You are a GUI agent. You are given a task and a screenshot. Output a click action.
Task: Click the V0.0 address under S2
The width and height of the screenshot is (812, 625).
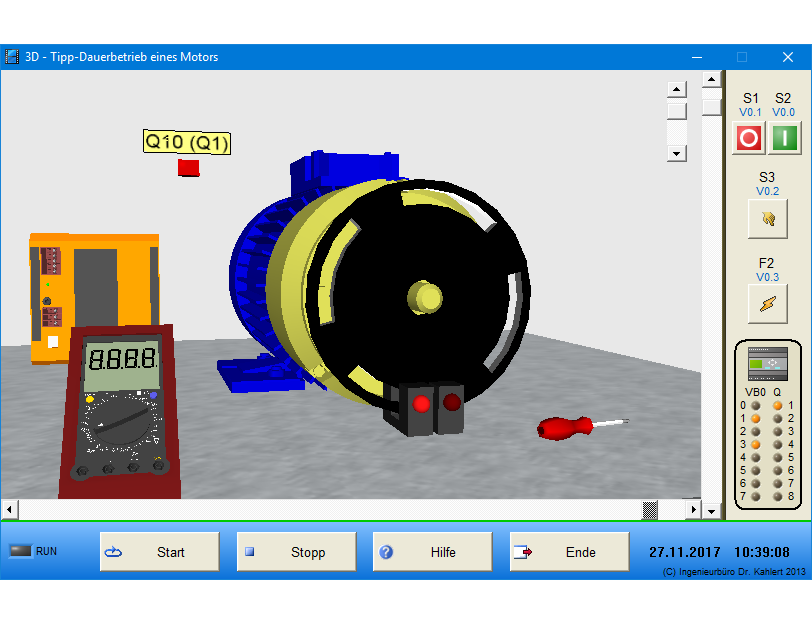pos(783,112)
